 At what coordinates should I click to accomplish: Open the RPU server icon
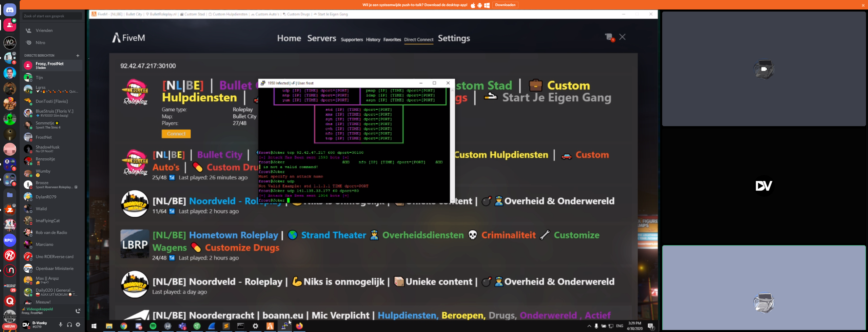point(9,240)
